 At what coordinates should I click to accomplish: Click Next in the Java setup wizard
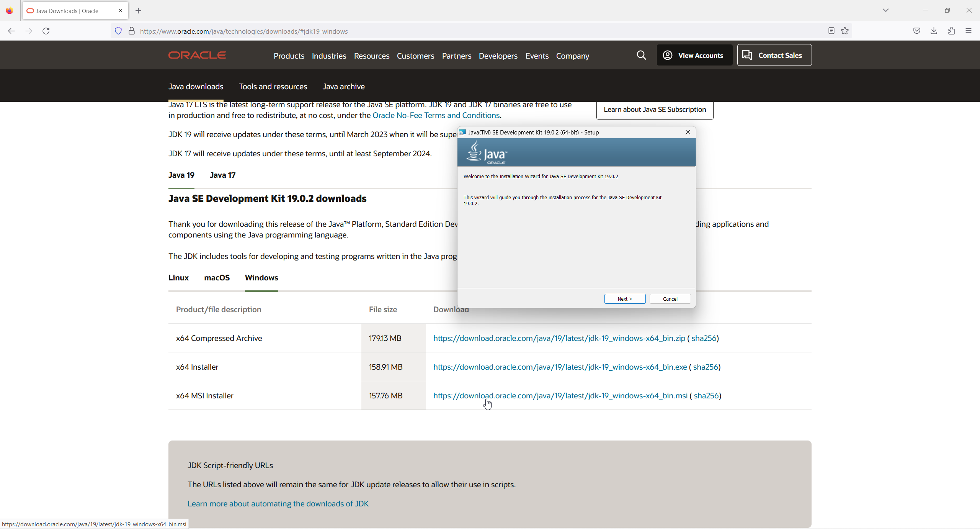click(625, 299)
